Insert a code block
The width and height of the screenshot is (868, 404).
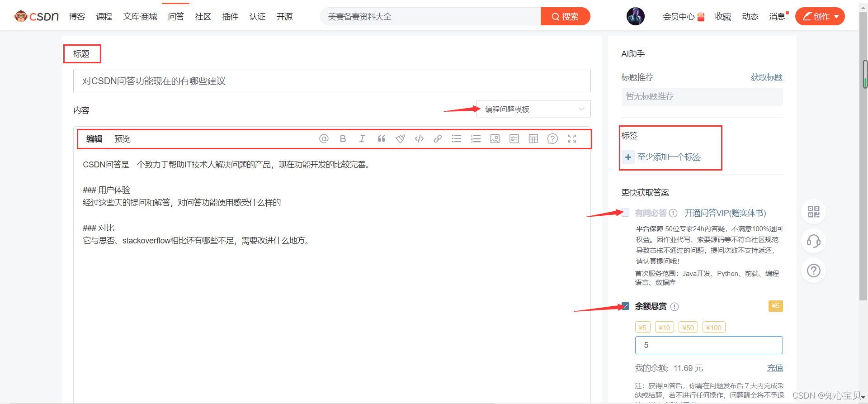pos(419,139)
